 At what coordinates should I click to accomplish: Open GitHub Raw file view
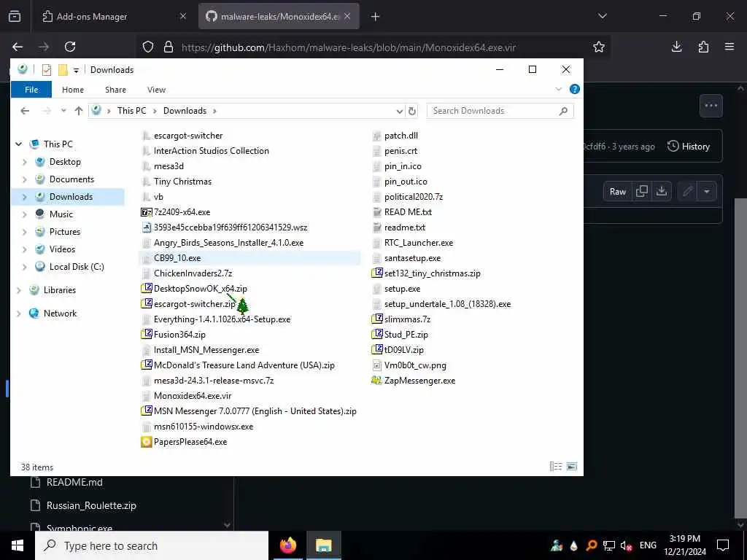click(x=617, y=192)
